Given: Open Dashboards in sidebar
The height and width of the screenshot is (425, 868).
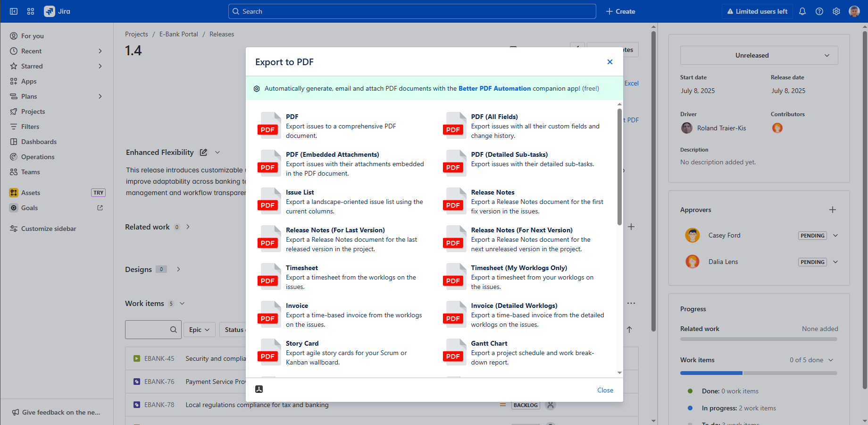Looking at the screenshot, I should 57,142.
